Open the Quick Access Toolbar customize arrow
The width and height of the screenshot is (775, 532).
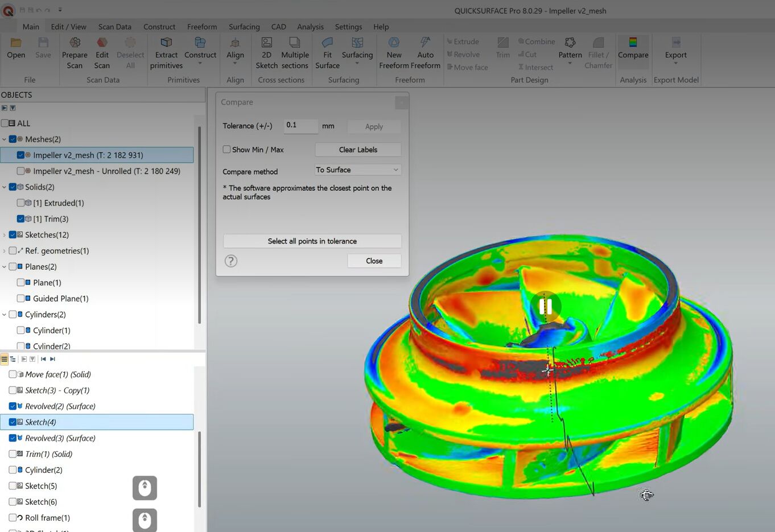(x=60, y=10)
